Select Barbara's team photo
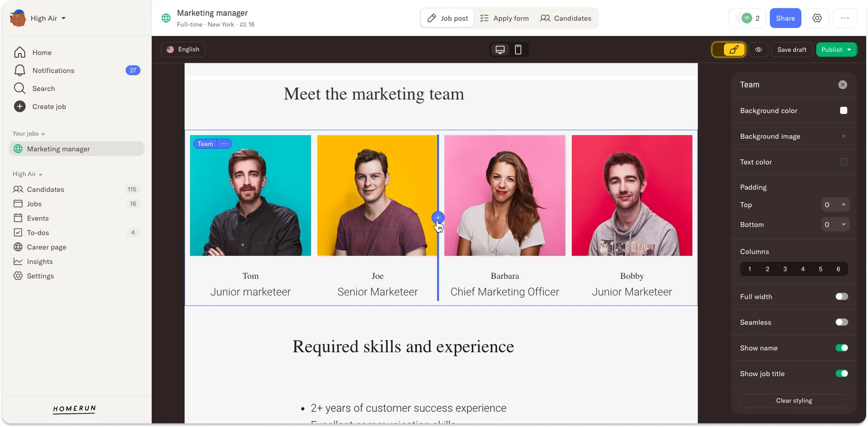This screenshot has width=868, height=427. coord(505,195)
